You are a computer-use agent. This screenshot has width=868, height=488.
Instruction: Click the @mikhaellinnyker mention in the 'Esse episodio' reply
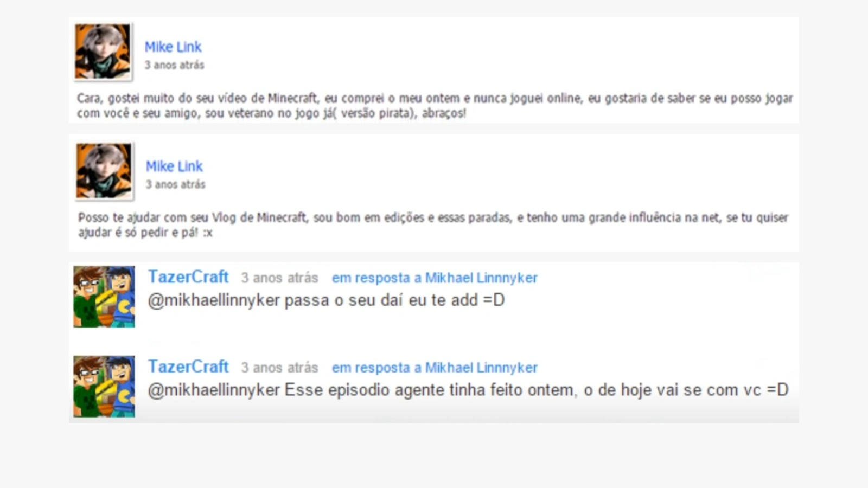(214, 390)
